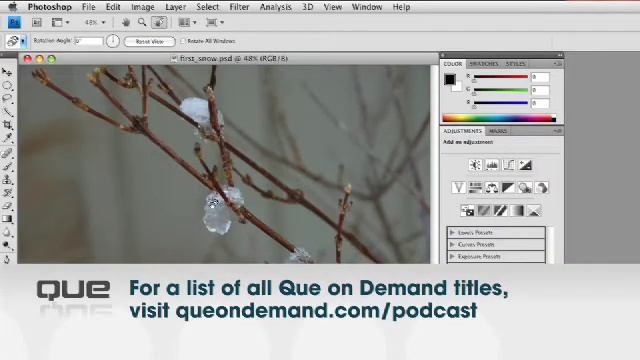The image size is (640, 360).
Task: Select the Clone Stamp tool
Action: point(7,179)
